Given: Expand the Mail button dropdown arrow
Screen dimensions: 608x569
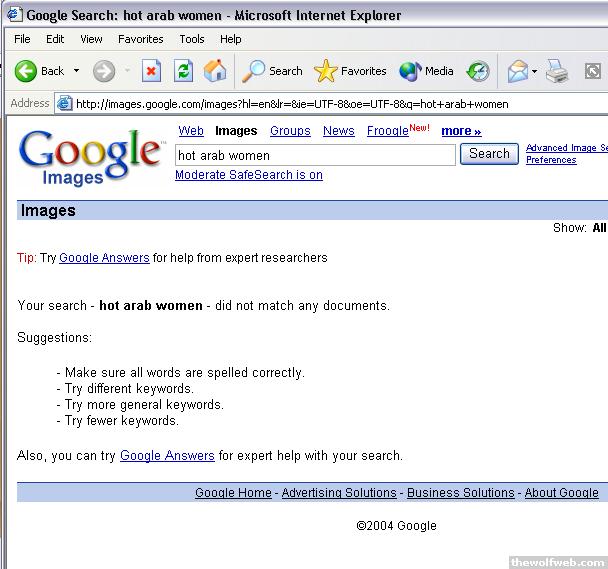Looking at the screenshot, I should point(535,71).
